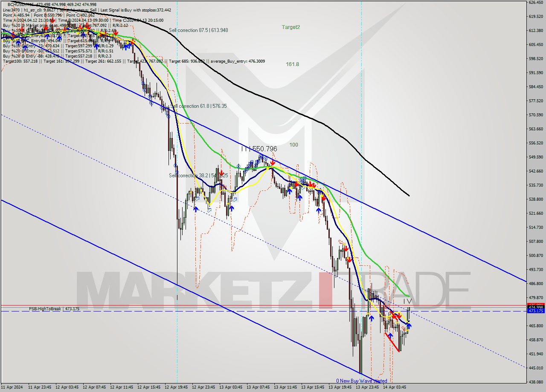Click the 570.590 price axis label
The image size is (546, 392).
point(536,115)
